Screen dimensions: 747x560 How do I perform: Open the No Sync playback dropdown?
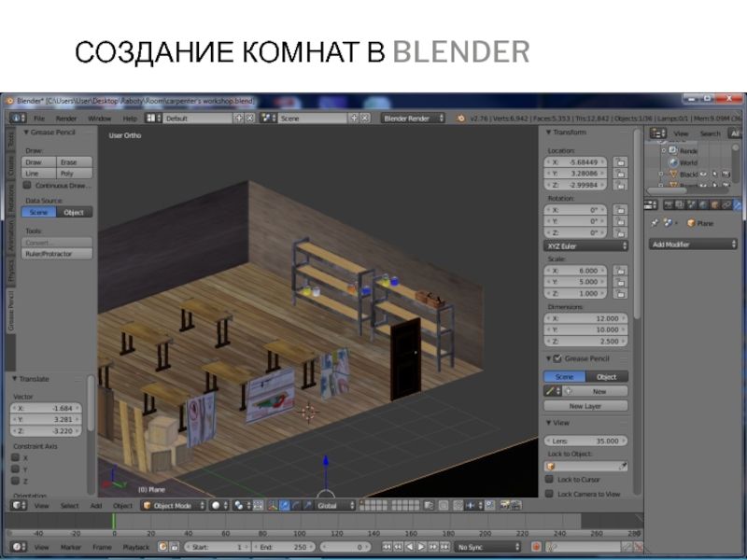pos(487,547)
